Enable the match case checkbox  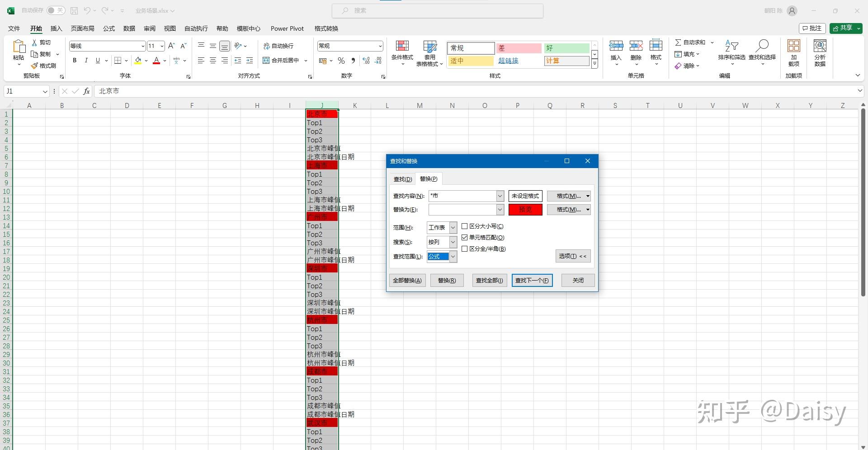pos(464,226)
